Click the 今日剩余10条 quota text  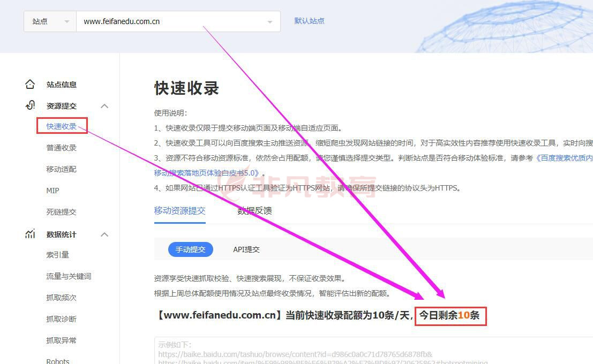point(449,315)
